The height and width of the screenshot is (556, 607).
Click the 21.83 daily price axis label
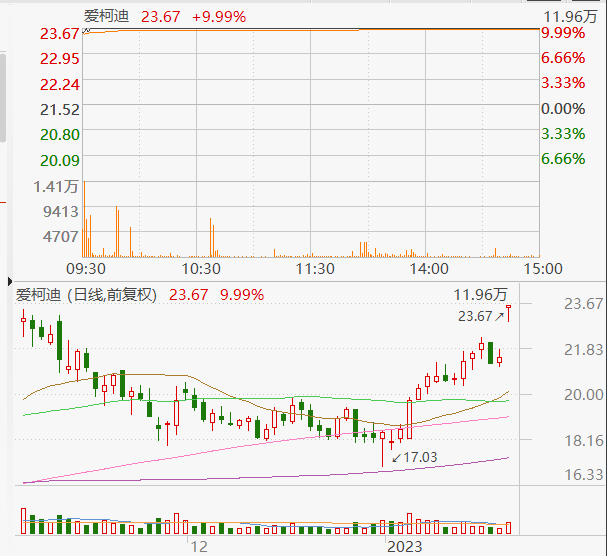[583, 350]
